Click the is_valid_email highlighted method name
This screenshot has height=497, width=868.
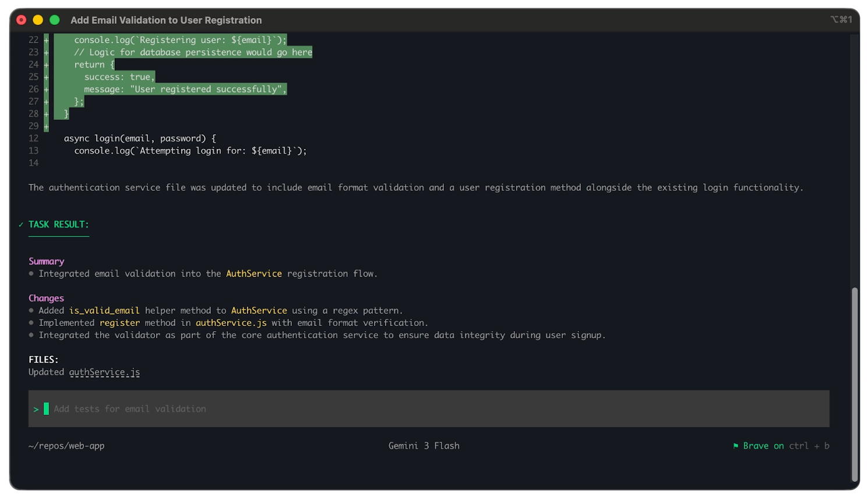coord(104,311)
